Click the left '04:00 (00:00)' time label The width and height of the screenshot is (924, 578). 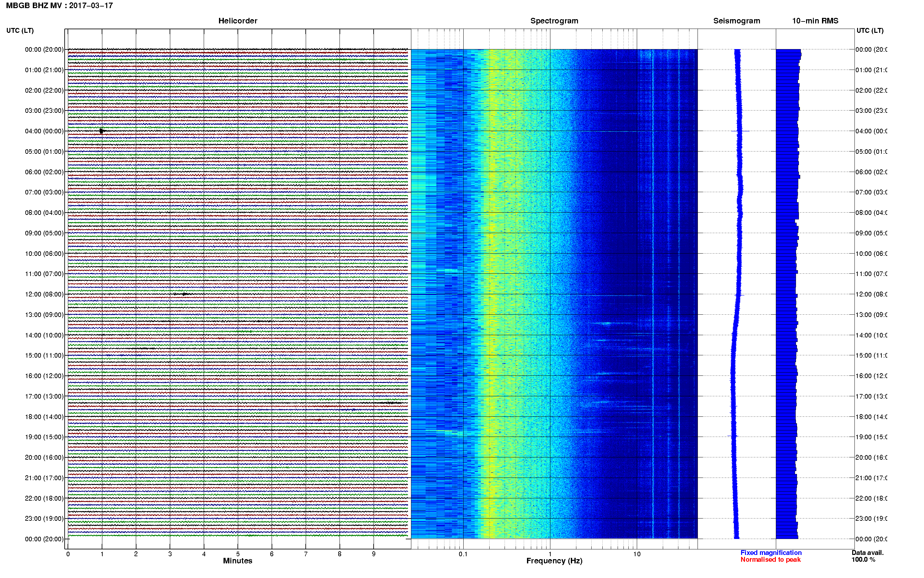[44, 131]
